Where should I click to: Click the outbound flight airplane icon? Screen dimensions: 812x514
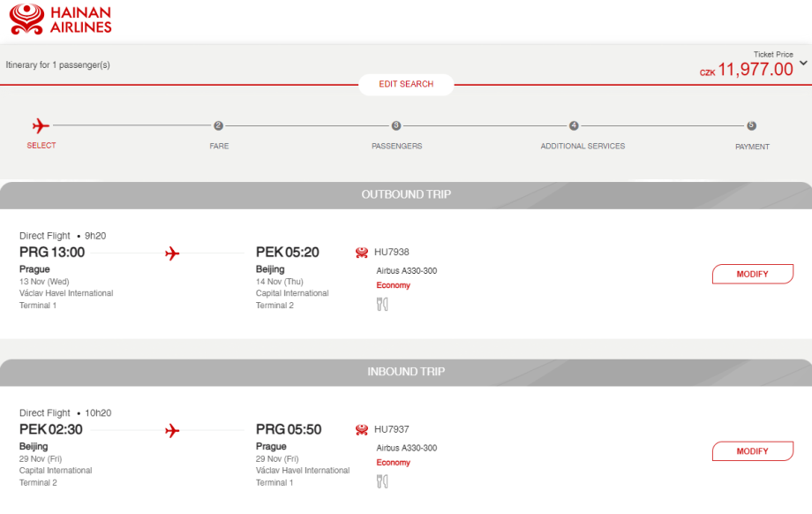coord(172,254)
